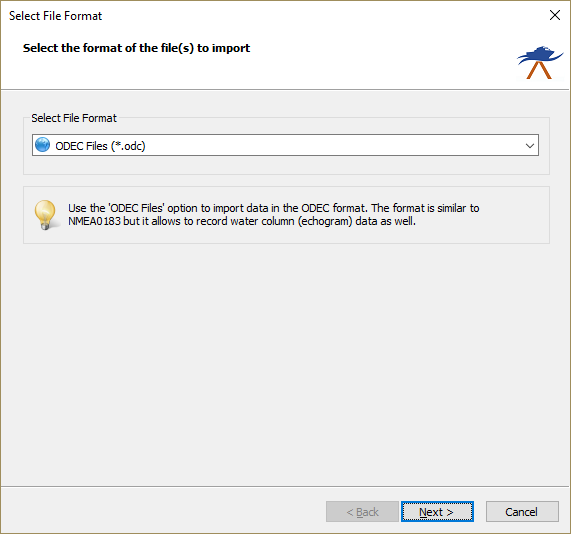571x534 pixels.
Task: Click the 'Select File Format' group label
Action: pyautogui.click(x=74, y=118)
